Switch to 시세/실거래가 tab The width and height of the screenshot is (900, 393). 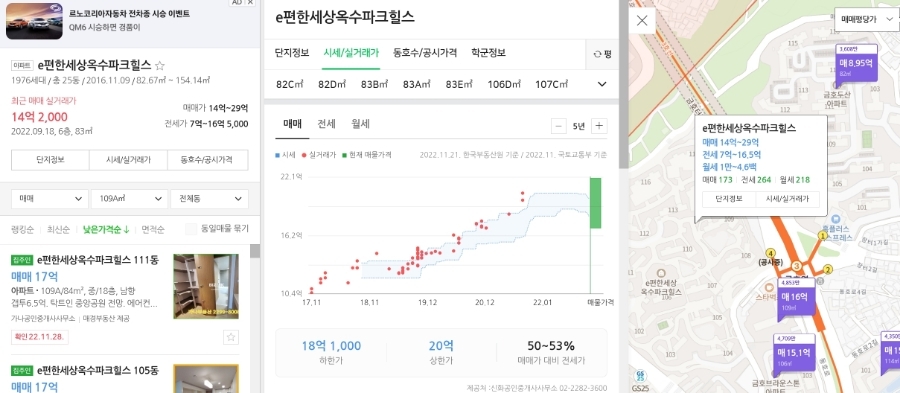(x=351, y=53)
